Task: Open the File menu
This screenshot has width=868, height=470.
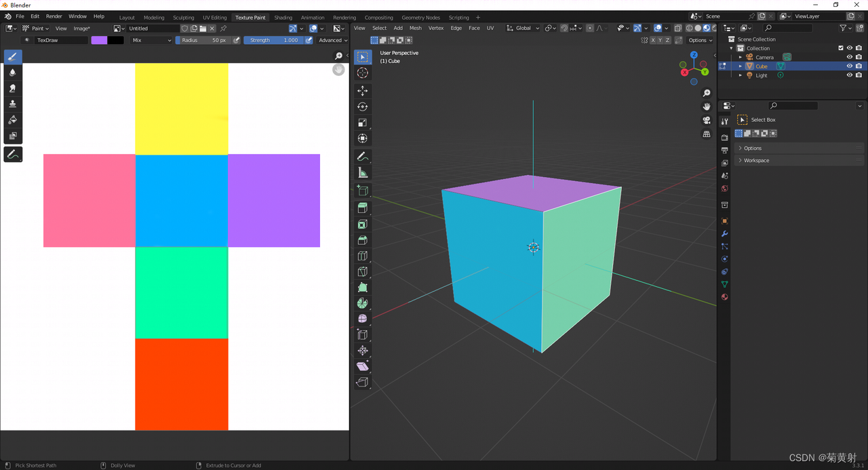Action: (x=20, y=16)
